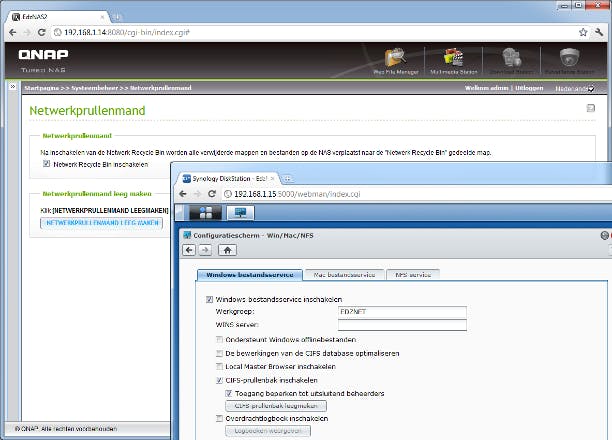Click Systeembeheer in the breadcrumb
The height and width of the screenshot is (440, 612).
(x=94, y=88)
